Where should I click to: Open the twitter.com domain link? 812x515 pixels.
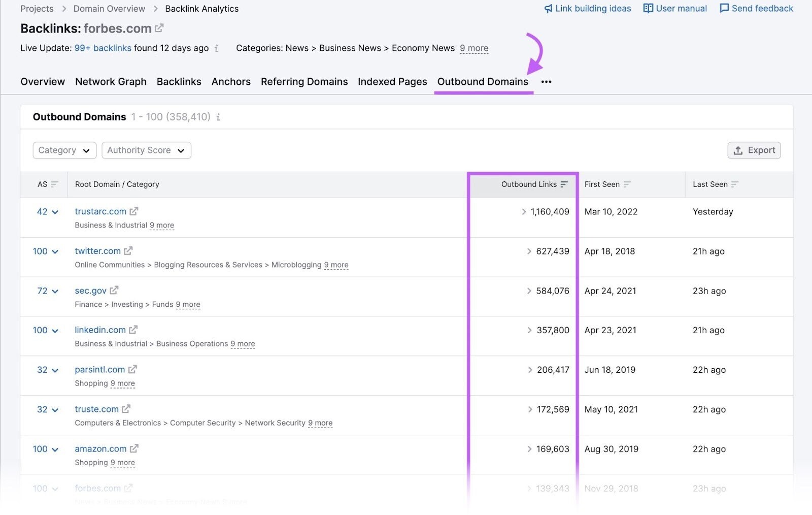tap(98, 251)
